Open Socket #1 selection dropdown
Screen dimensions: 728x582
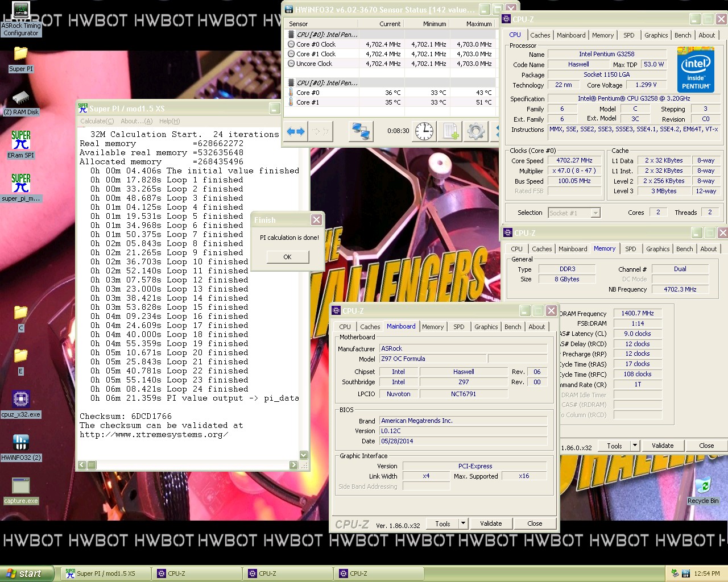pos(595,213)
